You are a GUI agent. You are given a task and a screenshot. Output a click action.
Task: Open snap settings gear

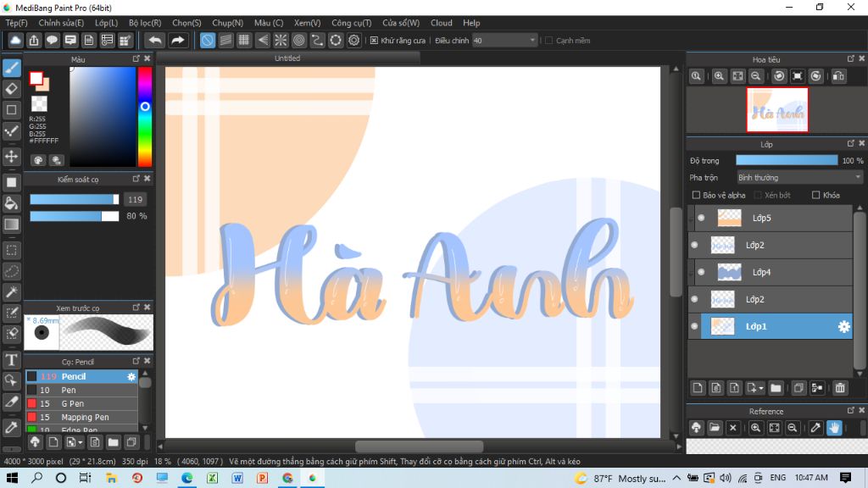pos(353,41)
